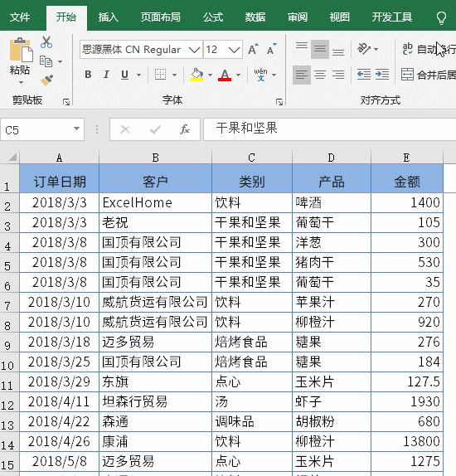
Task: Open the font size dropdown
Action: click(234, 50)
